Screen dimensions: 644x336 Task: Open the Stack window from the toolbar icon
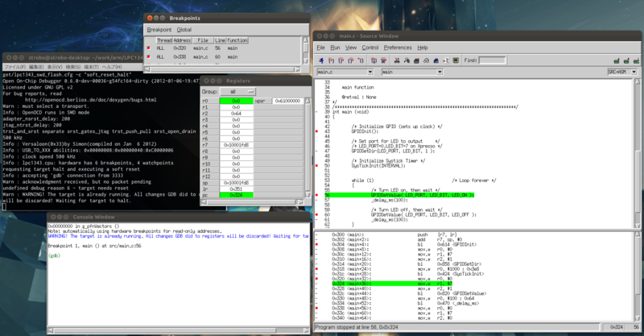(416, 60)
